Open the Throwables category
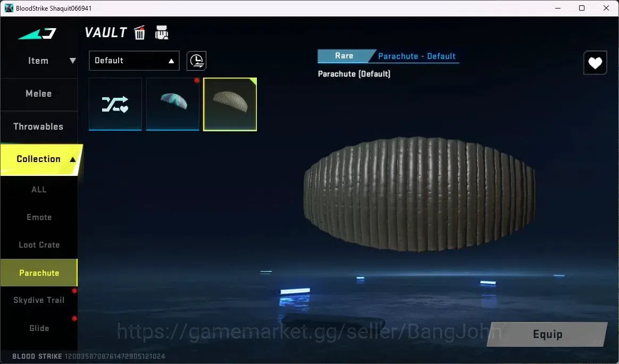This screenshot has width=619, height=364. point(39,126)
